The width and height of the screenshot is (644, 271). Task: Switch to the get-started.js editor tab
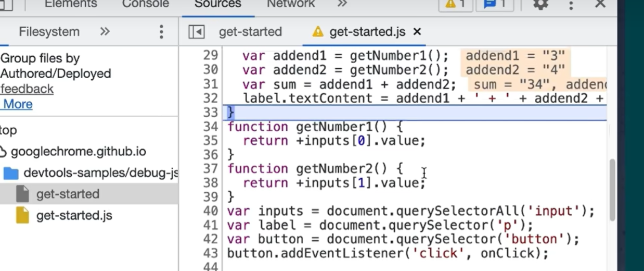(x=367, y=32)
